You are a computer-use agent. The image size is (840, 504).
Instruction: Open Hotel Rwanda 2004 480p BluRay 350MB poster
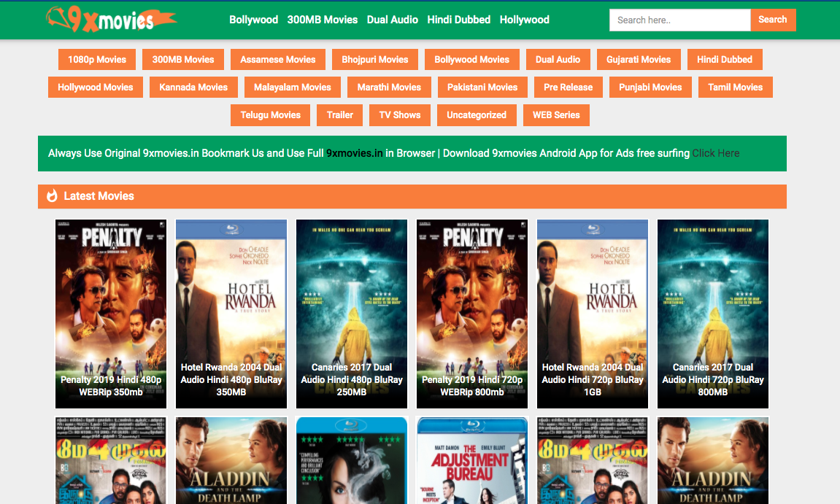[231, 314]
